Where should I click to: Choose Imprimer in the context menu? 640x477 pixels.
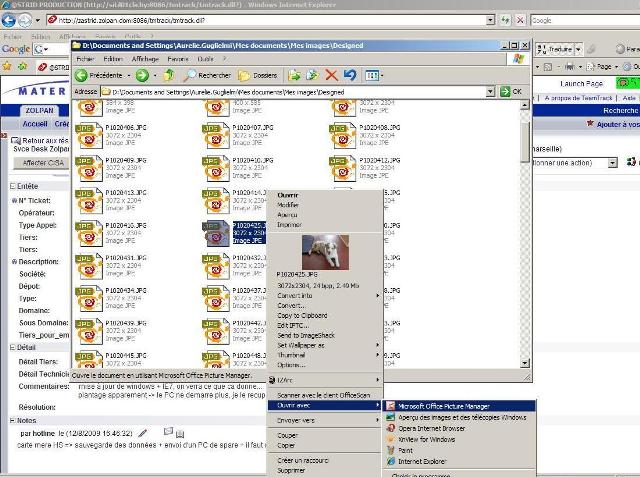289,225
